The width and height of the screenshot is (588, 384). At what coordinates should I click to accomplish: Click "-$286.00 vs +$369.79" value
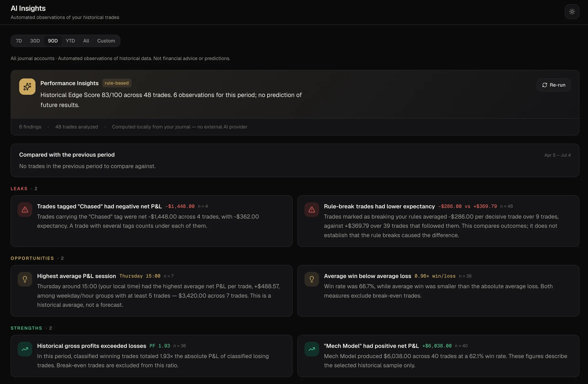click(467, 206)
